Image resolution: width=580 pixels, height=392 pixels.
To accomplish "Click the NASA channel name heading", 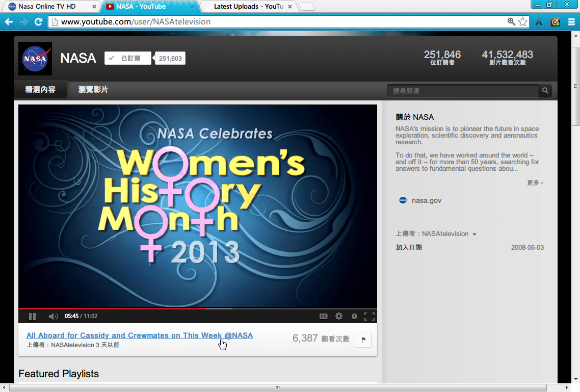I will [x=78, y=58].
